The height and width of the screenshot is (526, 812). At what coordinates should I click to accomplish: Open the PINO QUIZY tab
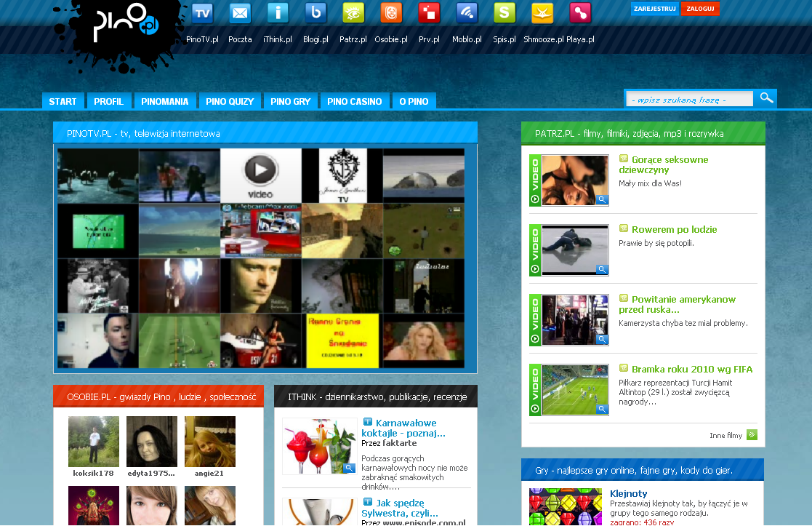[x=230, y=102]
